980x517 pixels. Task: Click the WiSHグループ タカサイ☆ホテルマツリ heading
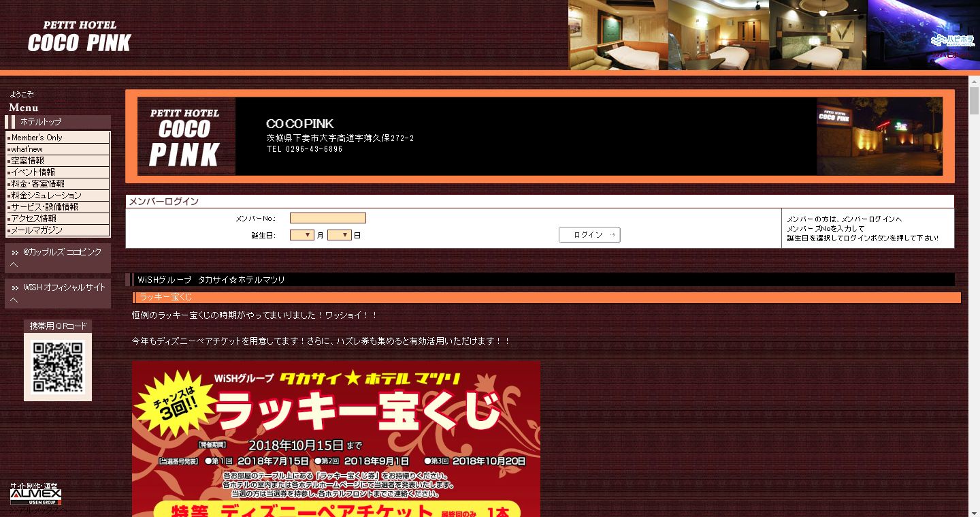[211, 280]
